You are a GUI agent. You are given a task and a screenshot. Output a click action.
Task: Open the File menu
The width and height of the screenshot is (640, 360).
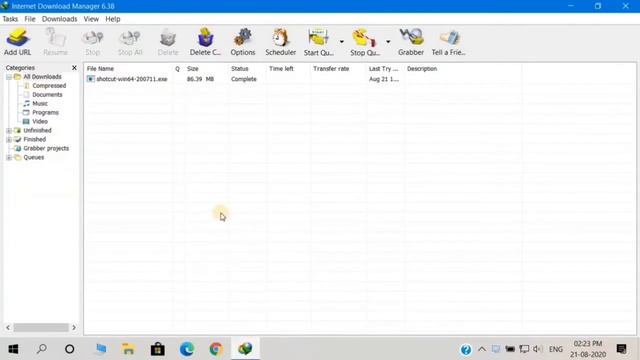(x=30, y=19)
